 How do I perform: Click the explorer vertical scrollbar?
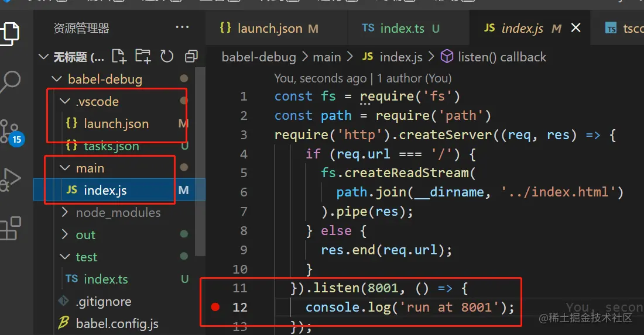[200, 161]
